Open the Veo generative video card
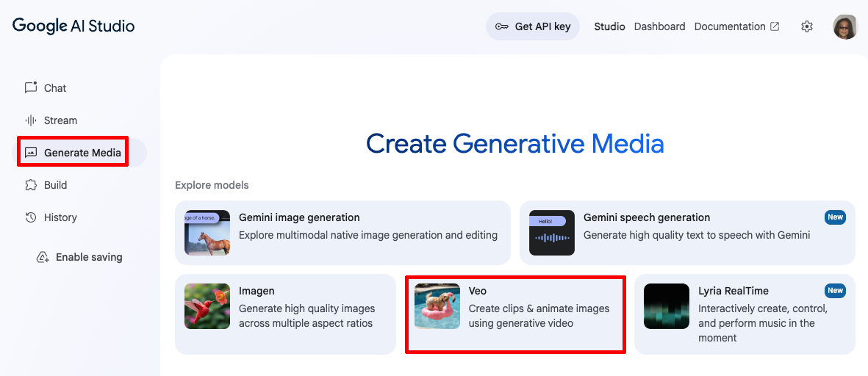 (x=515, y=314)
